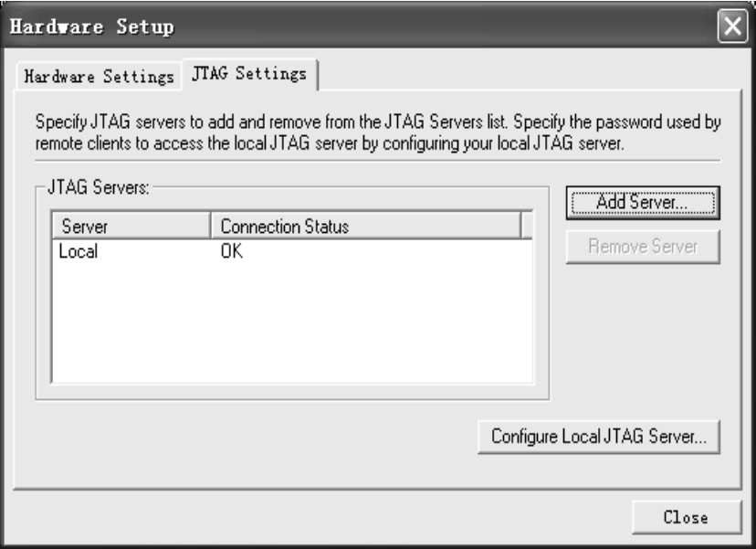
Task: Click blank header segment right of Connection Status
Action: click(527, 226)
